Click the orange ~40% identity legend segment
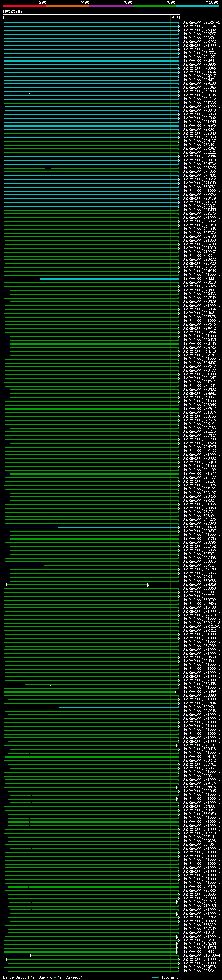 click(68, 6)
